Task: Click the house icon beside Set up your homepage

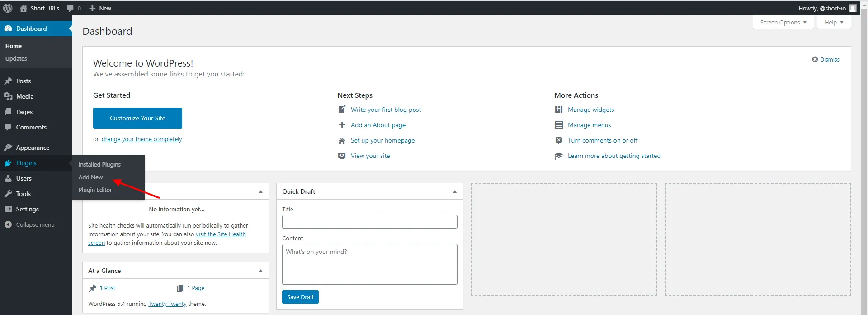Action: click(x=342, y=141)
